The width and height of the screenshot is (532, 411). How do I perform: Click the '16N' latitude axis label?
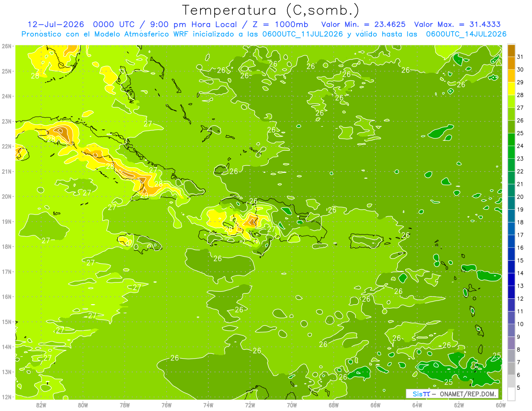[6, 297]
